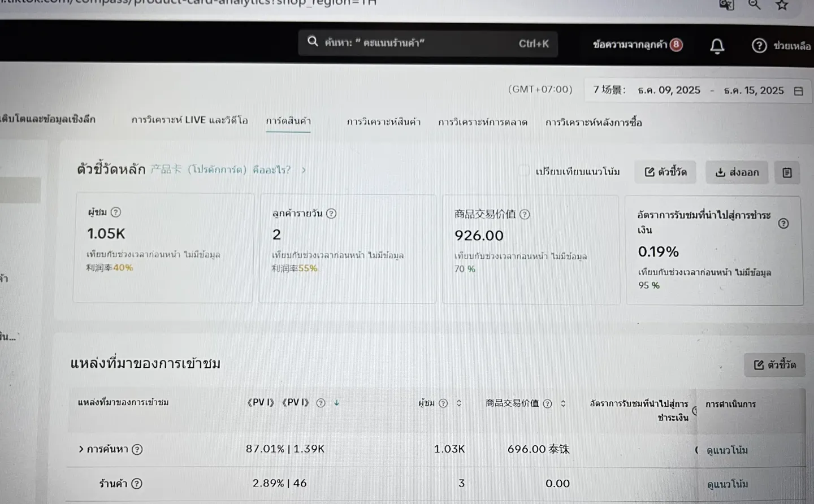Image resolution: width=814 pixels, height=504 pixels.
Task: Click "ตัวชี้วัด" button beside ส่งออก
Action: 665,172
